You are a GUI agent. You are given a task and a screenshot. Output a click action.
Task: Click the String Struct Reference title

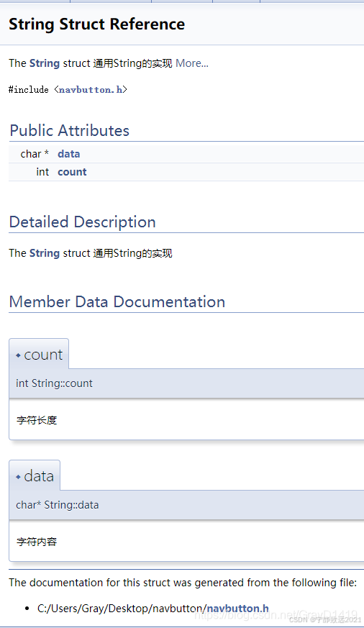coord(97,24)
